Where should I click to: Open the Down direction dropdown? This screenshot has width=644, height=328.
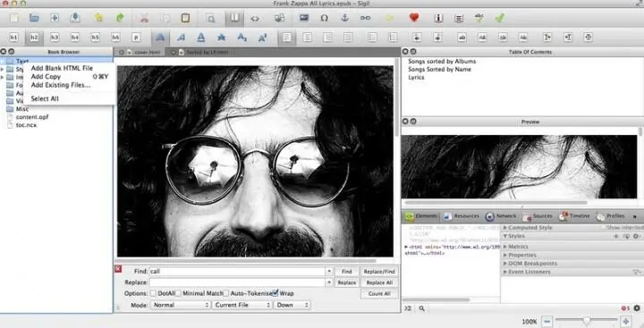pos(292,305)
